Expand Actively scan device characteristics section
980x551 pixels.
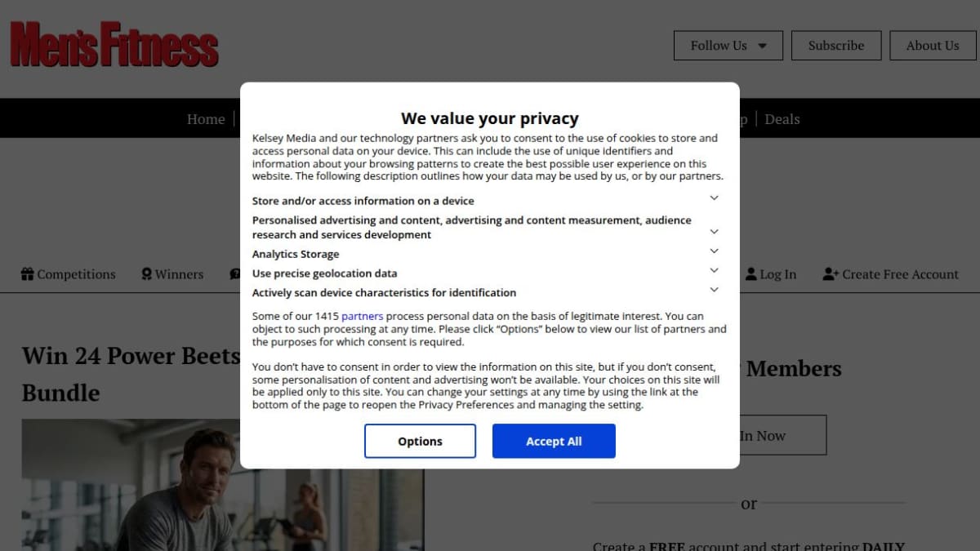(714, 290)
